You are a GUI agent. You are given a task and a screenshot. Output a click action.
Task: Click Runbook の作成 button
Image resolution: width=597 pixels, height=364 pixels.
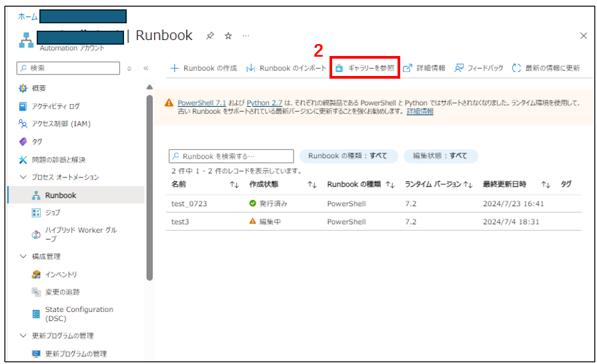click(x=203, y=68)
